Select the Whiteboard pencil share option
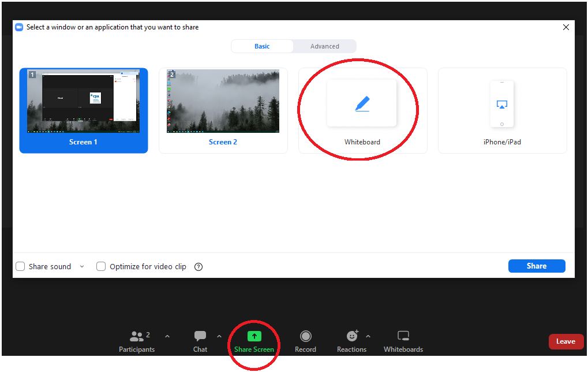This screenshot has height=372, width=588. [x=362, y=104]
